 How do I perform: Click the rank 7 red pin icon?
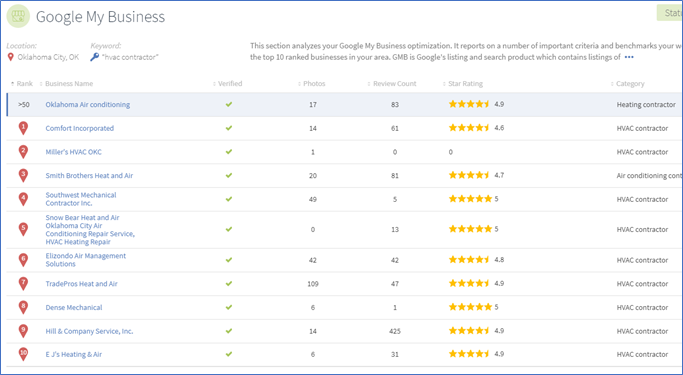coord(23,284)
